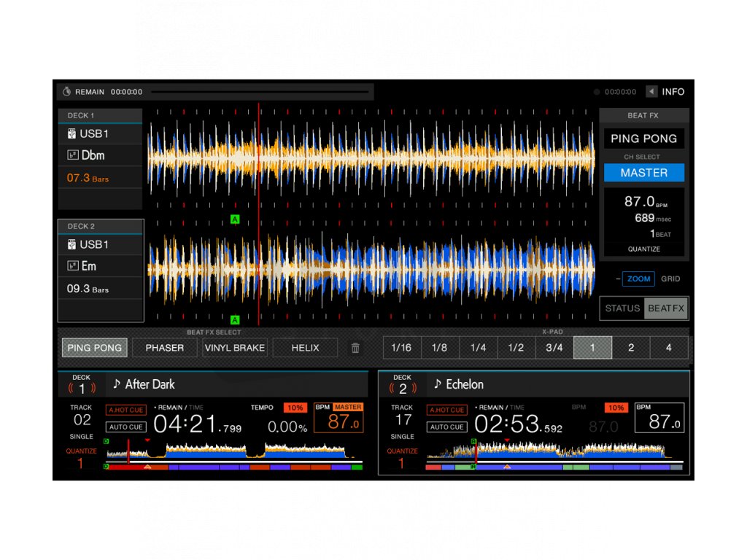Click the music note icon beside Echelon

pos(437,384)
